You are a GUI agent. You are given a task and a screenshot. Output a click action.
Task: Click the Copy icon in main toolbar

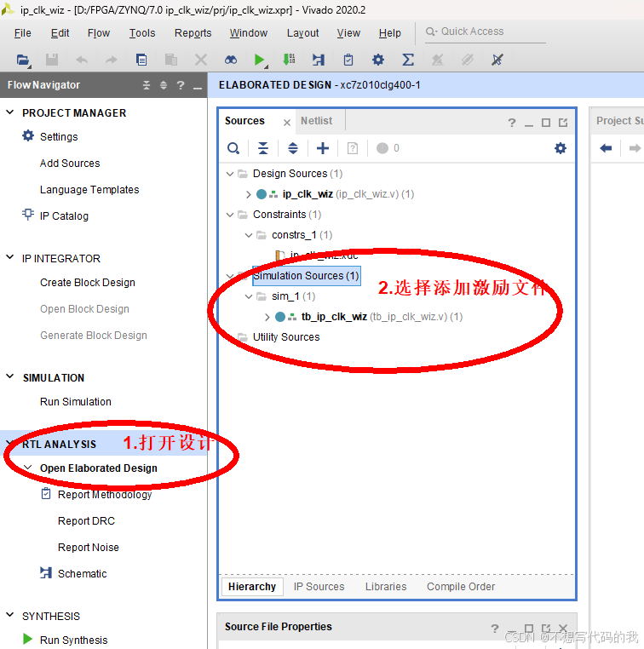click(x=141, y=60)
